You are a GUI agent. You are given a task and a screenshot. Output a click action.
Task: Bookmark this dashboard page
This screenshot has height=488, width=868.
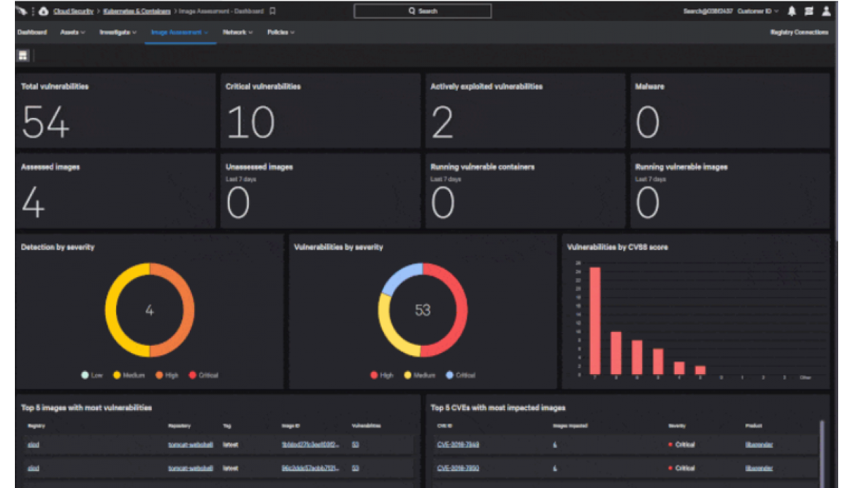coord(273,11)
